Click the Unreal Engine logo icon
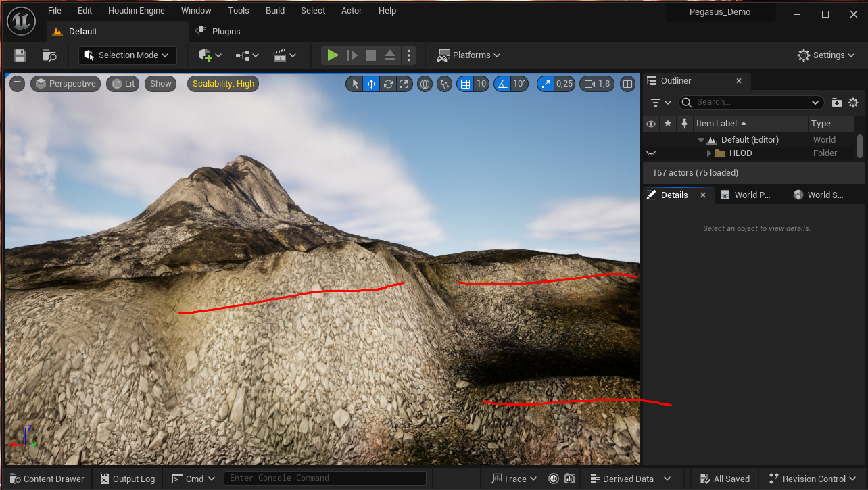The image size is (868, 490). [x=22, y=21]
